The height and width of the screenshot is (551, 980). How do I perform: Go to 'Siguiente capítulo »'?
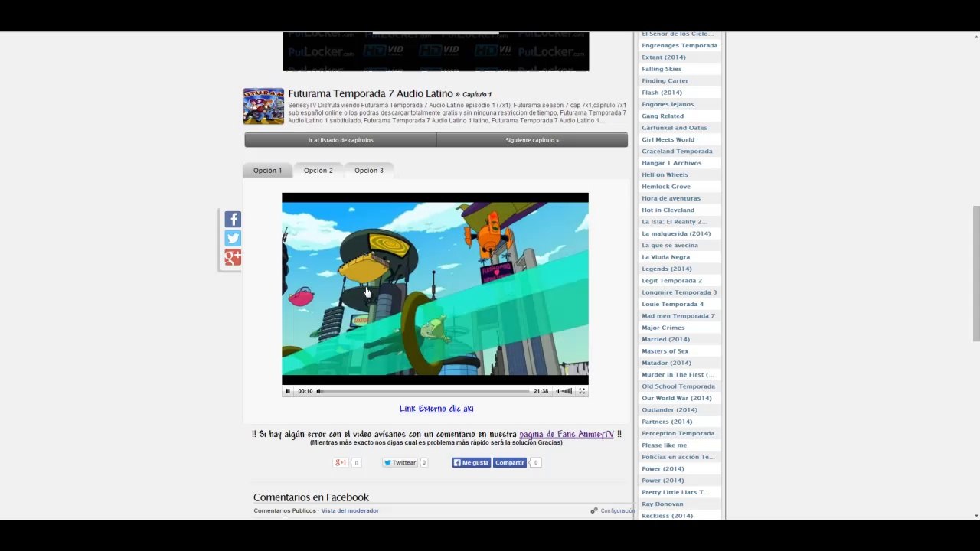(x=532, y=140)
